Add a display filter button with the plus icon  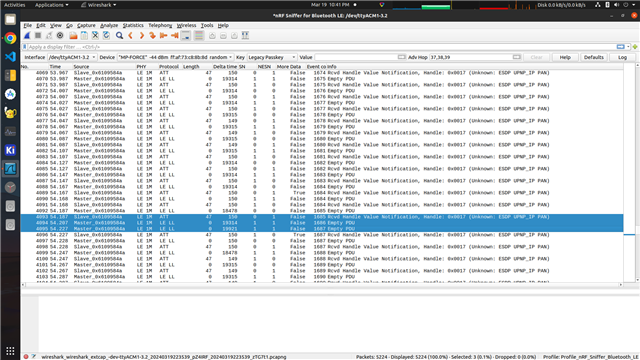pyautogui.click(x=635, y=47)
